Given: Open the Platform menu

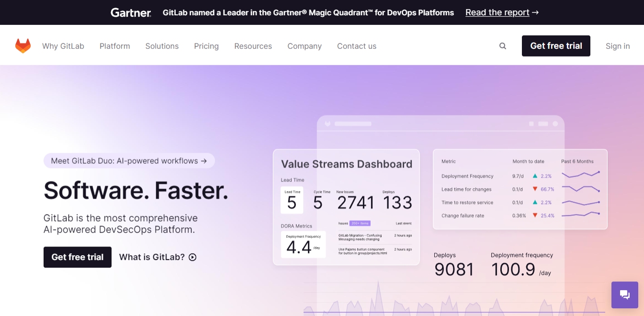Looking at the screenshot, I should [115, 46].
